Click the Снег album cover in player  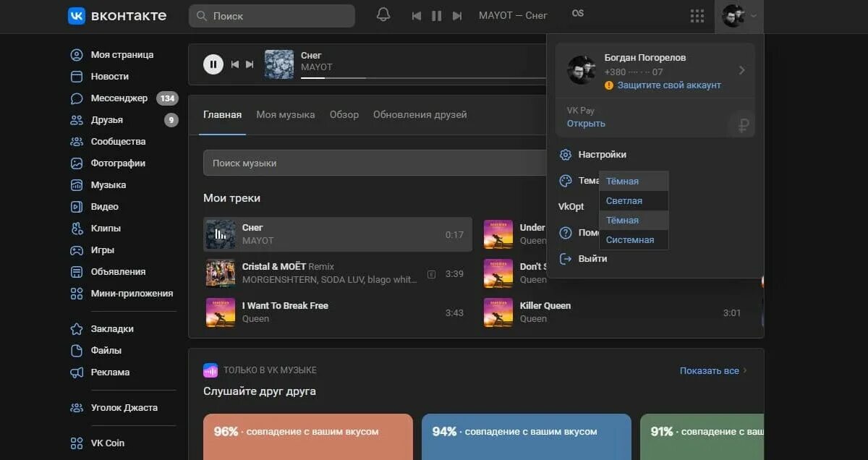click(279, 64)
